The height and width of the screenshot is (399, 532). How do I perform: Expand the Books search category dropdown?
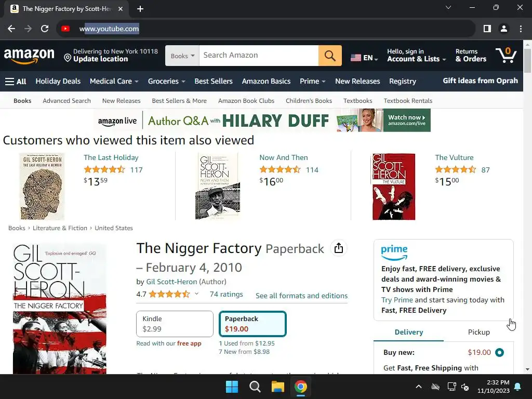coord(182,56)
